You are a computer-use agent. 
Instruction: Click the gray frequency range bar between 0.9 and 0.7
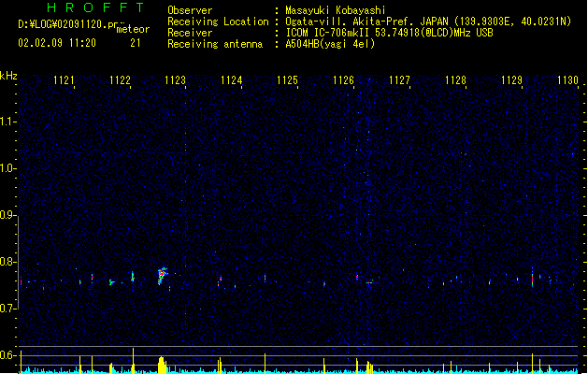[19, 262]
